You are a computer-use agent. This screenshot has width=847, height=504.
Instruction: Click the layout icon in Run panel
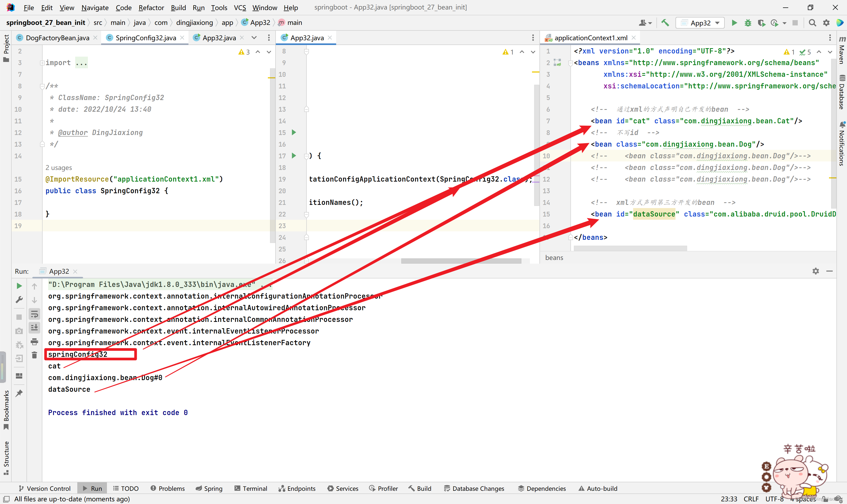pos(19,376)
